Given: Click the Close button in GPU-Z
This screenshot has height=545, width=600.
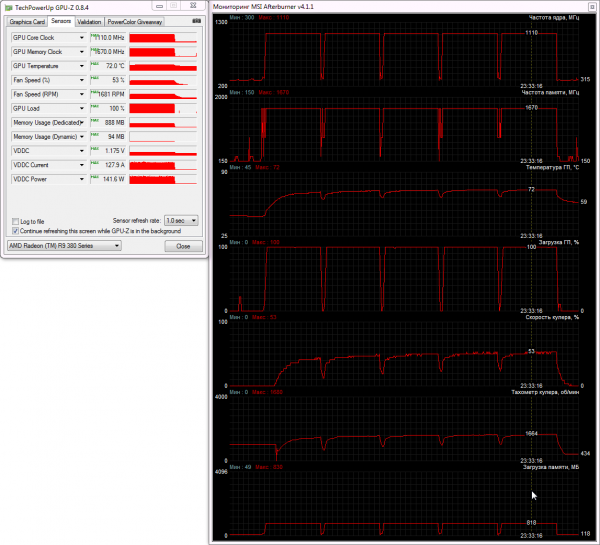Looking at the screenshot, I should coord(183,246).
